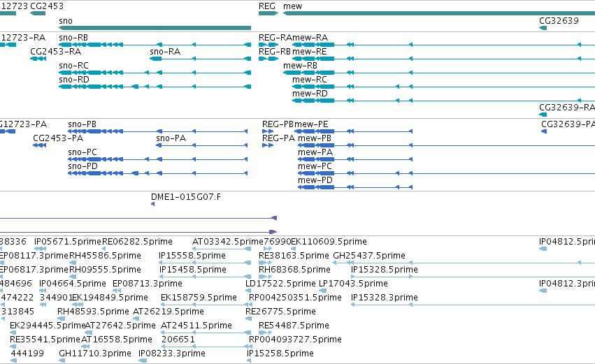Viewport: 595px width, 364px height.
Task: Select the AT16558.5prime EST label
Action: (x=117, y=340)
